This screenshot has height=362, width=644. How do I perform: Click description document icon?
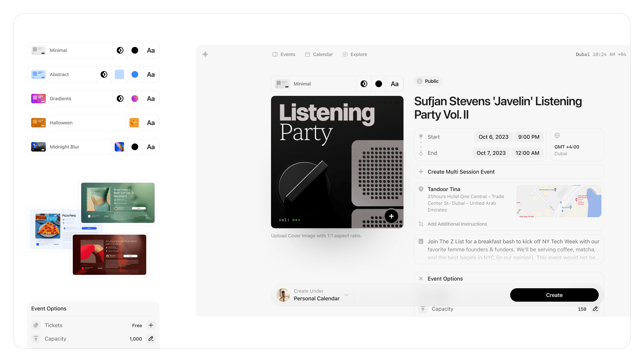coord(421,241)
